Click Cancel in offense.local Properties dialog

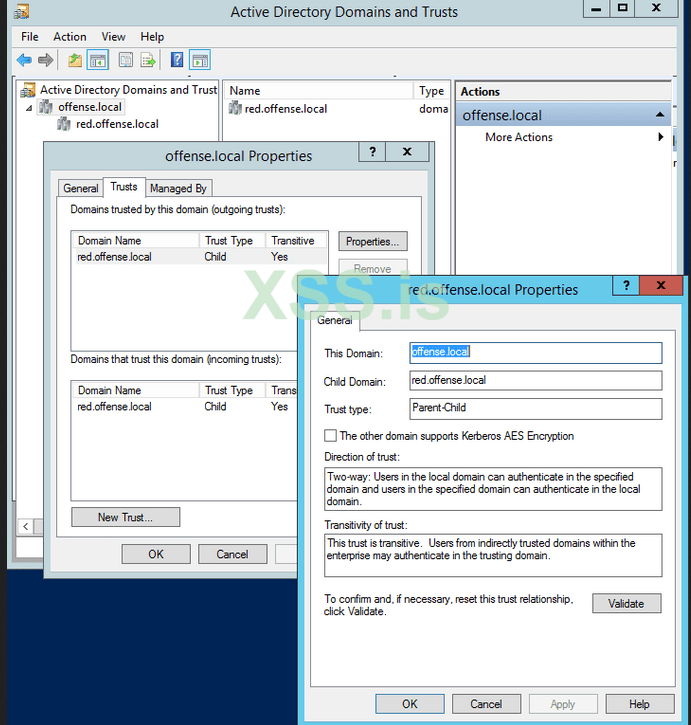[x=232, y=554]
